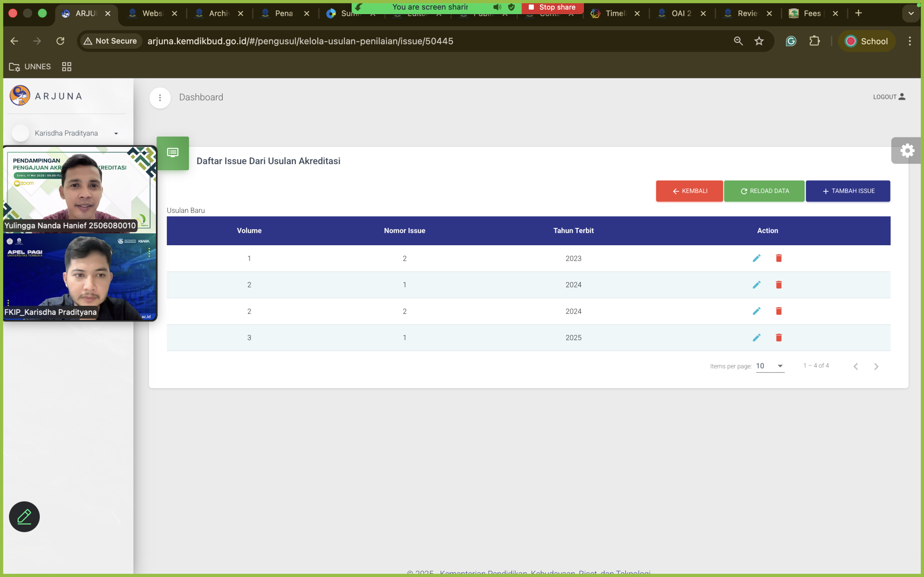Select the Timeline browser tab

(615, 13)
